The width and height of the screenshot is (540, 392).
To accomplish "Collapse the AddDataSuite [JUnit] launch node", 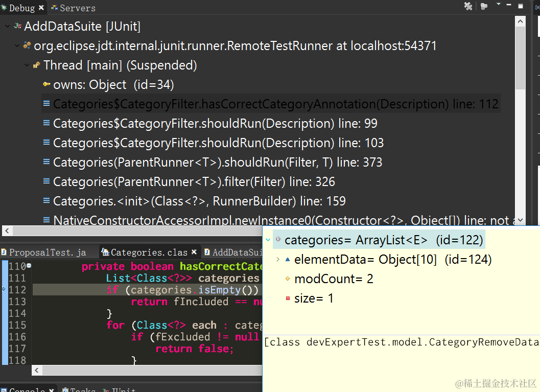I will tap(8, 26).
